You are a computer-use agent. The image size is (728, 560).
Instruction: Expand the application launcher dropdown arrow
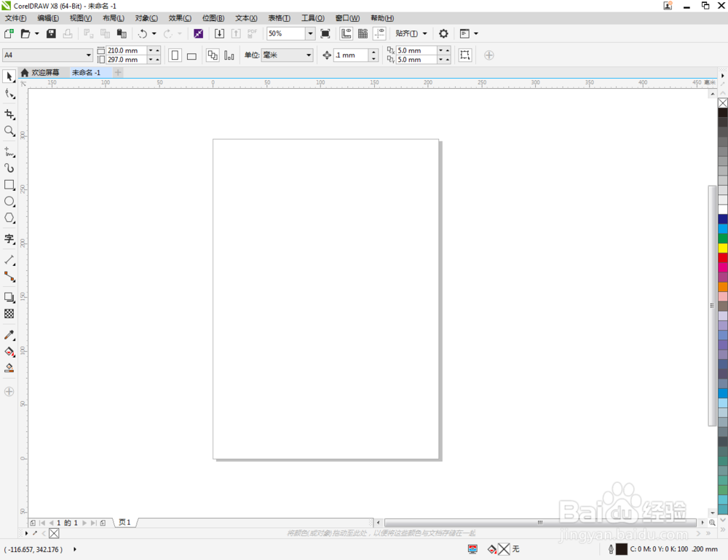pyautogui.click(x=476, y=33)
